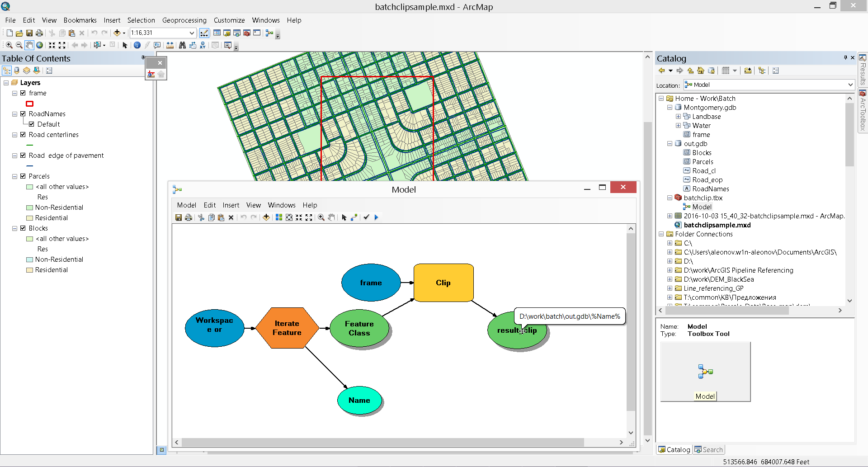
Task: Uncheck the frame layer visibility
Action: point(23,93)
